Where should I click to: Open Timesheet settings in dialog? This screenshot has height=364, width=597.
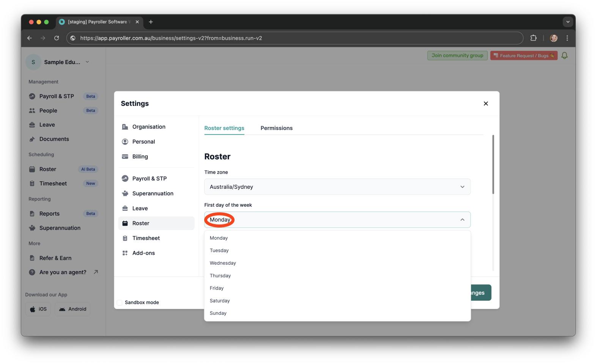[x=156, y=238]
